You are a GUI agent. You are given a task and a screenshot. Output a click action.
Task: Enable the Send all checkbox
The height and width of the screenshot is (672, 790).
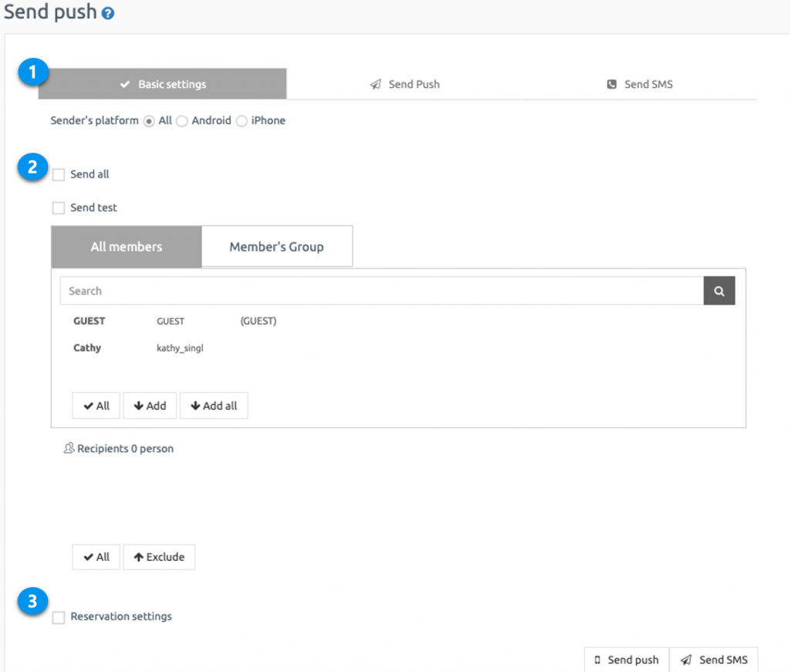[x=59, y=174]
